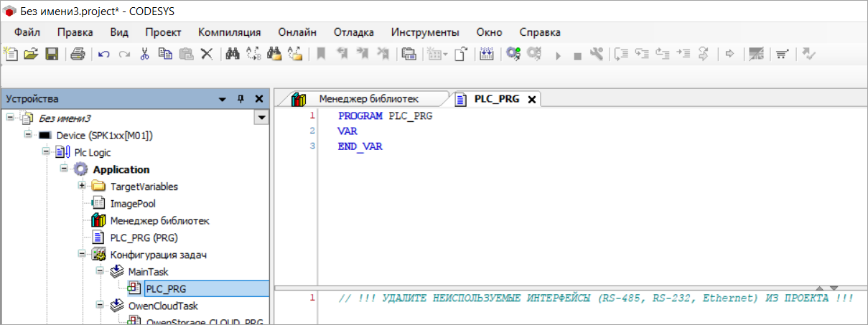Close the PLC_PRG editor tab
This screenshot has height=325, width=868.
531,100
